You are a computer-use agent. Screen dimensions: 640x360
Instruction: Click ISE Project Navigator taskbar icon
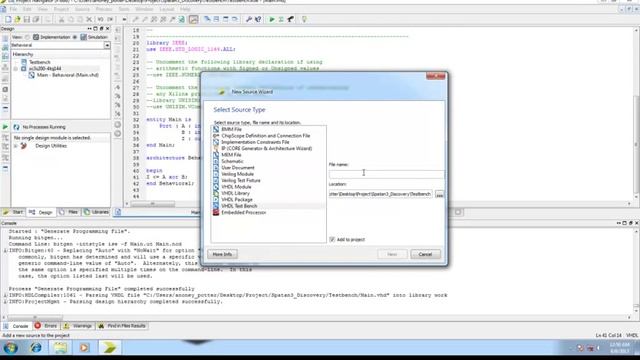(x=109, y=348)
